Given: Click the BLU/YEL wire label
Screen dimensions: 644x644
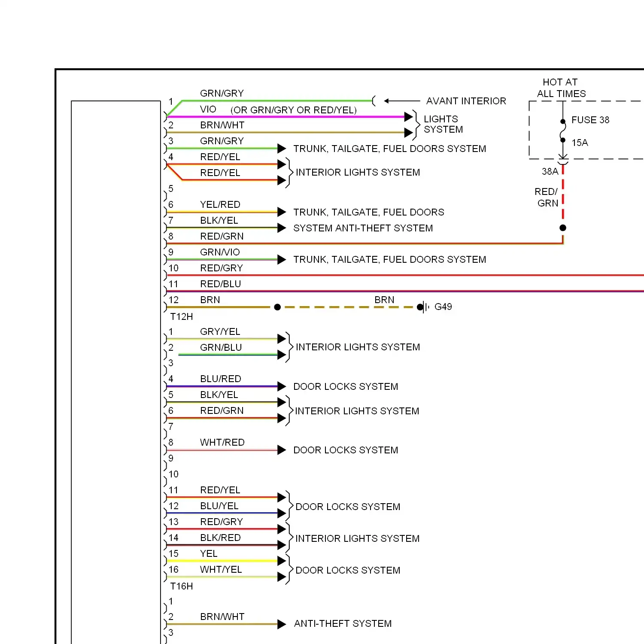Looking at the screenshot, I should coord(219,506).
